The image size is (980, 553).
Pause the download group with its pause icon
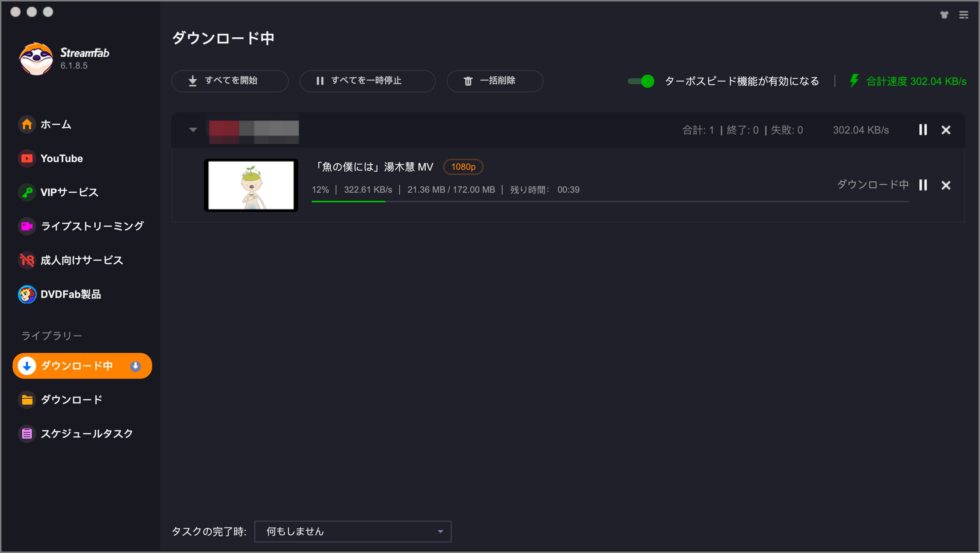(x=922, y=130)
